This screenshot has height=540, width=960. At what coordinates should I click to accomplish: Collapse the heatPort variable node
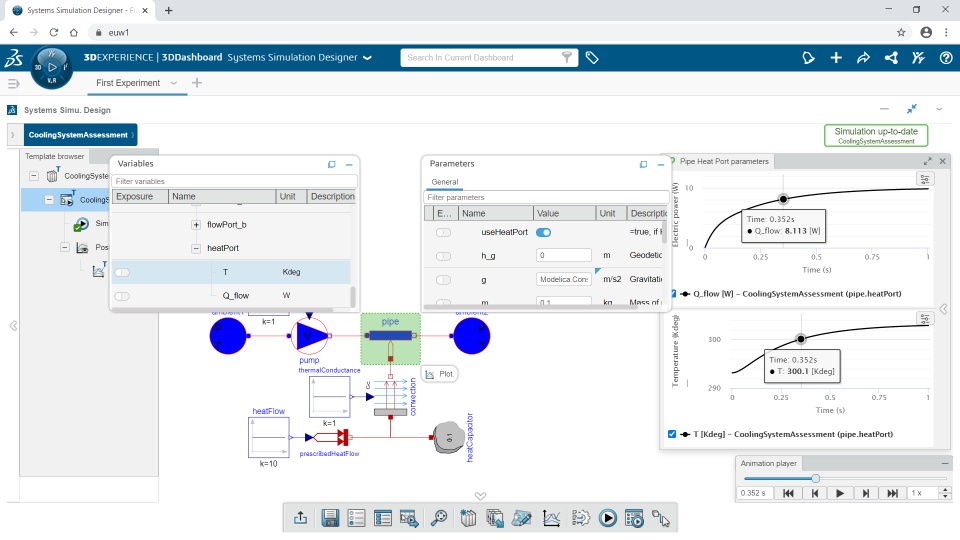pos(196,249)
